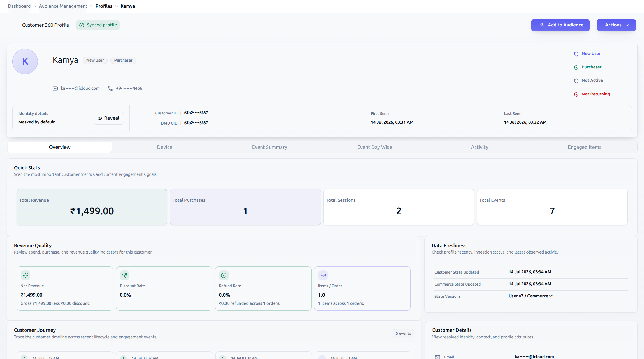Open the Event Day Wise tab
The width and height of the screenshot is (644, 359).
tap(374, 147)
